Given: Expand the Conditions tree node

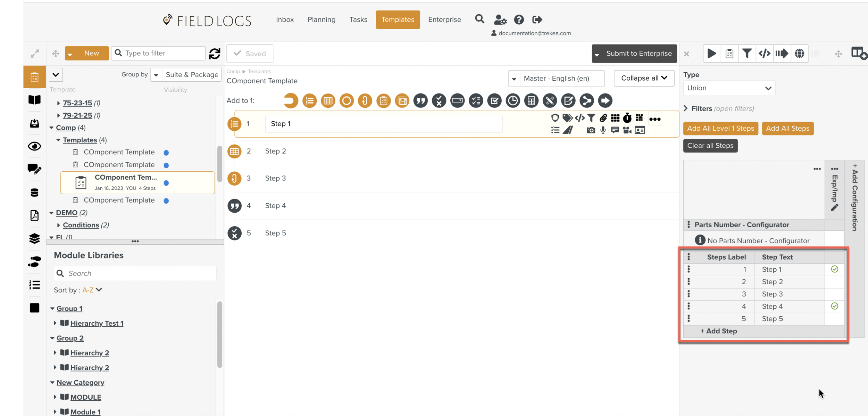Looking at the screenshot, I should point(58,225).
